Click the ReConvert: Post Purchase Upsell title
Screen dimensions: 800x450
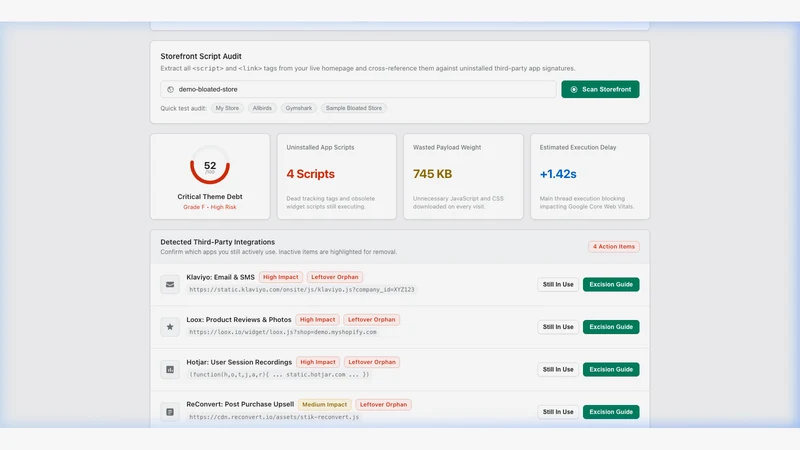(x=240, y=404)
